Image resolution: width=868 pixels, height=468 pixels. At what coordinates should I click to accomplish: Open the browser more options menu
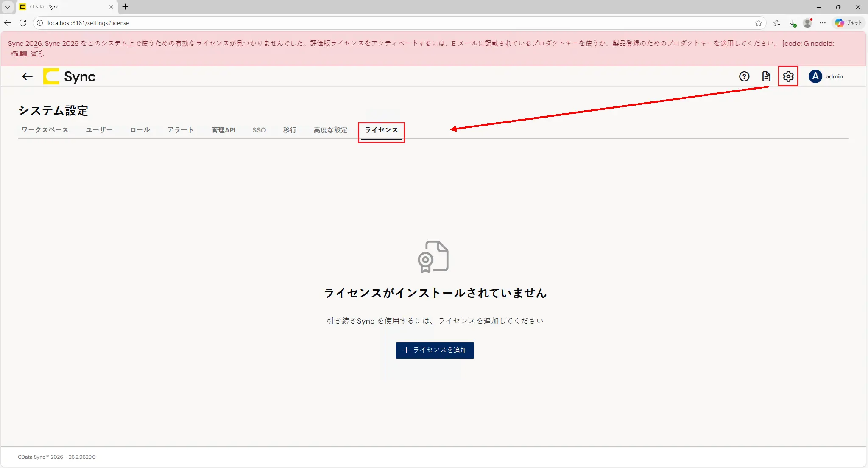coord(823,23)
